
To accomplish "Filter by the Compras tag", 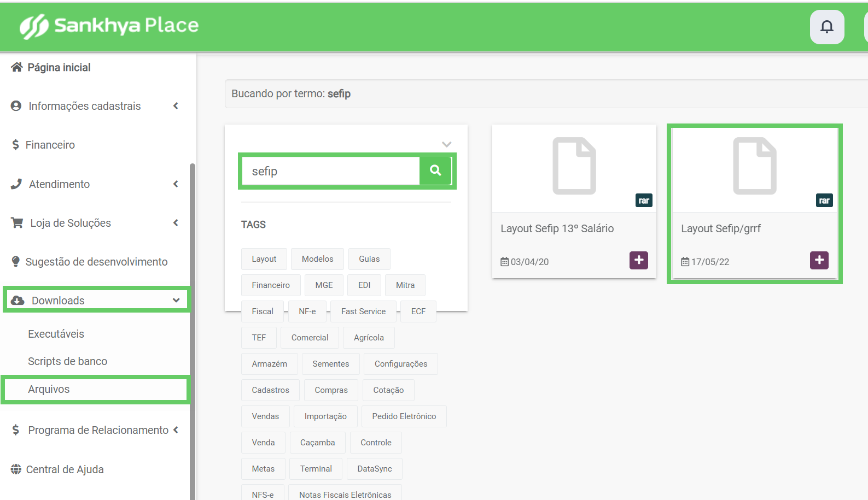I will coord(331,390).
